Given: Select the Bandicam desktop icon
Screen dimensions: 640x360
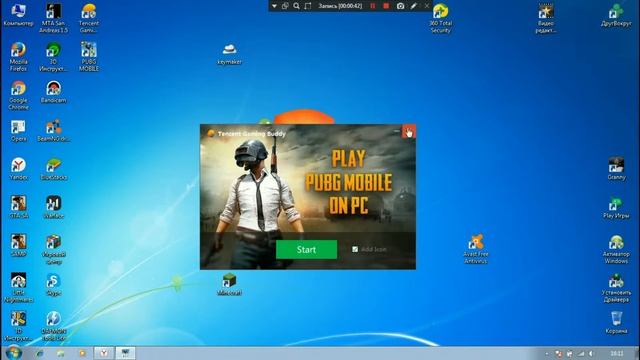Looking at the screenshot, I should [53, 92].
